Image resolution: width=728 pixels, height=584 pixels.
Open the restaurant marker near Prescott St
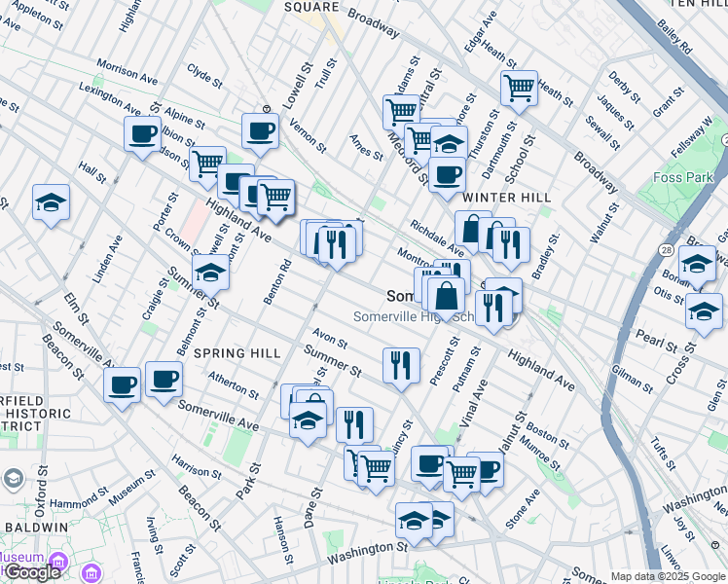click(401, 365)
